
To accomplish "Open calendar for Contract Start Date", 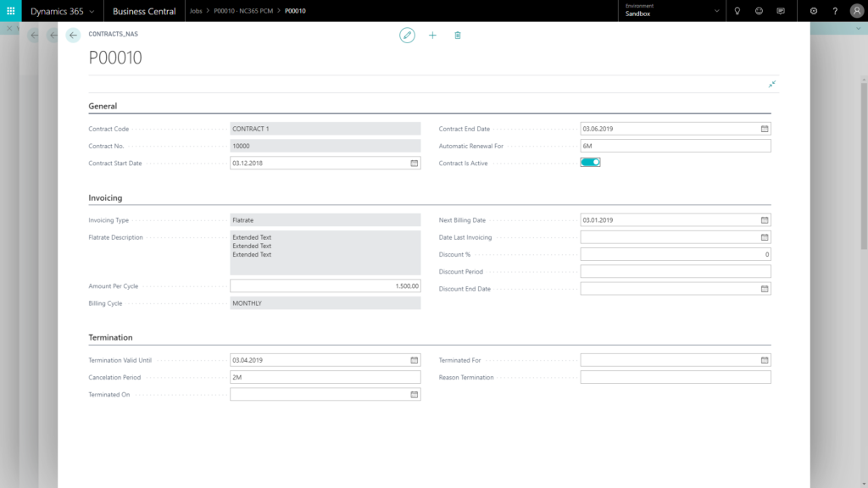I will pos(414,164).
